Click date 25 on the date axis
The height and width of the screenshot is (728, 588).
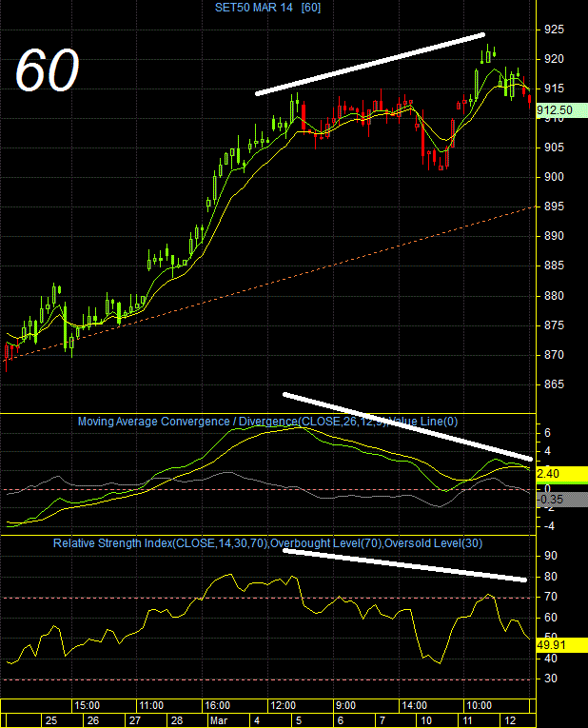(51, 720)
